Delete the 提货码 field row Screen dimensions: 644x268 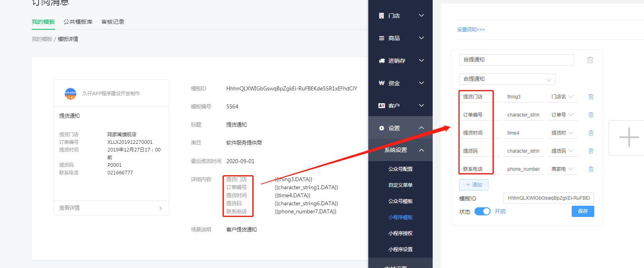click(591, 151)
